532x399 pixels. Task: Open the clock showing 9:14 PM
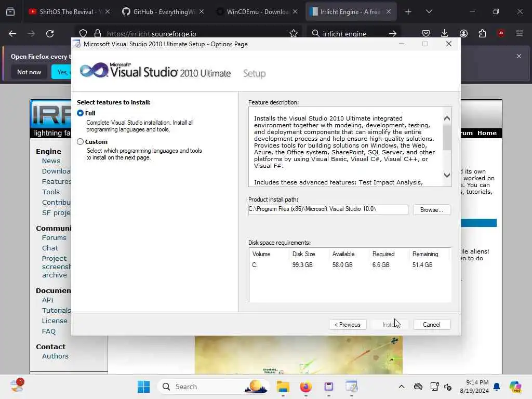pos(474,387)
